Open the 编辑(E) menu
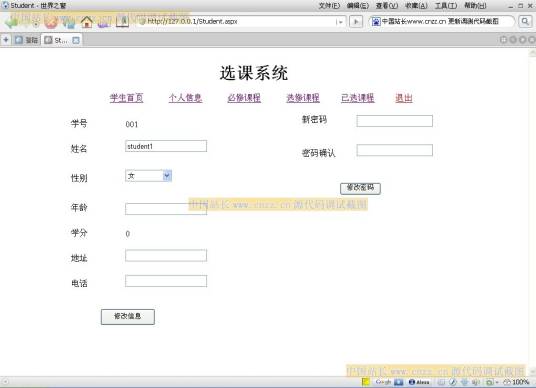Viewport: 536px width, 388px height. click(358, 6)
